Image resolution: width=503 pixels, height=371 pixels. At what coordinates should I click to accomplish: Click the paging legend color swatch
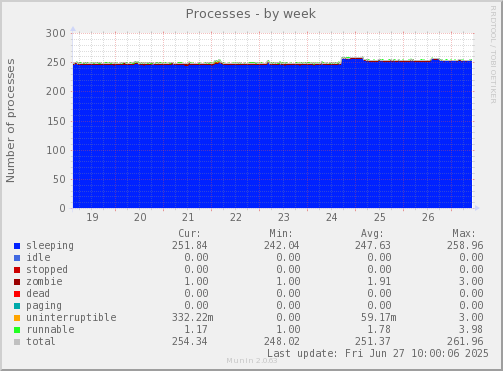coord(17,306)
